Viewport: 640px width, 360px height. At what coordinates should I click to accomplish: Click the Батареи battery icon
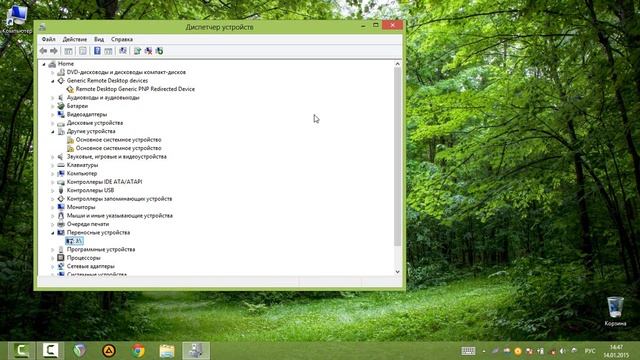(x=61, y=106)
